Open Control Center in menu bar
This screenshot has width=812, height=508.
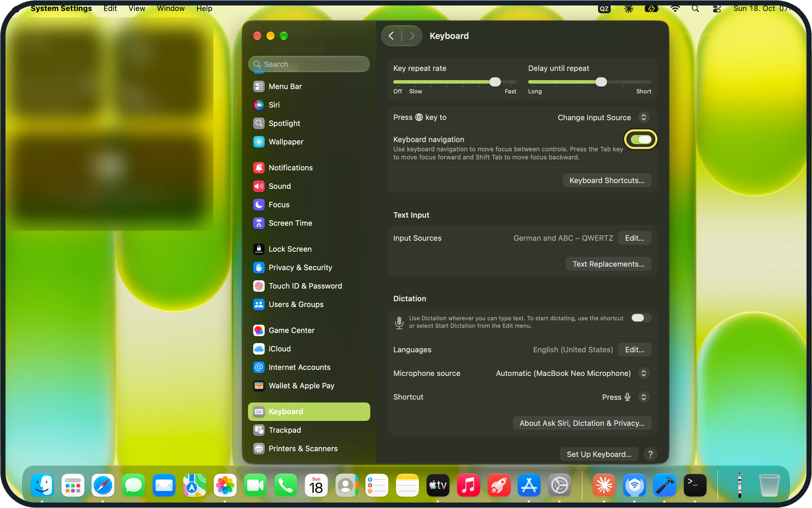click(717, 9)
